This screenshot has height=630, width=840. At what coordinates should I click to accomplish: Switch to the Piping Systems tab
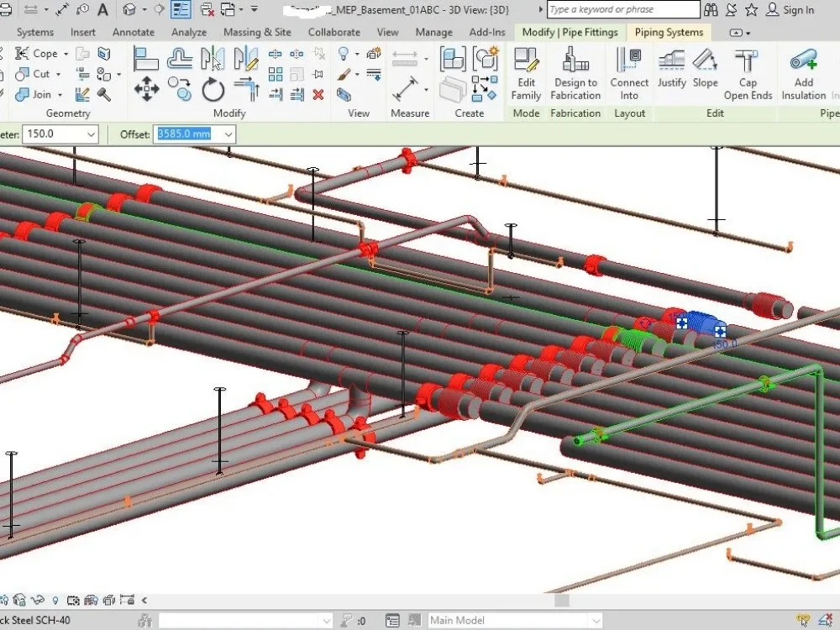[669, 33]
